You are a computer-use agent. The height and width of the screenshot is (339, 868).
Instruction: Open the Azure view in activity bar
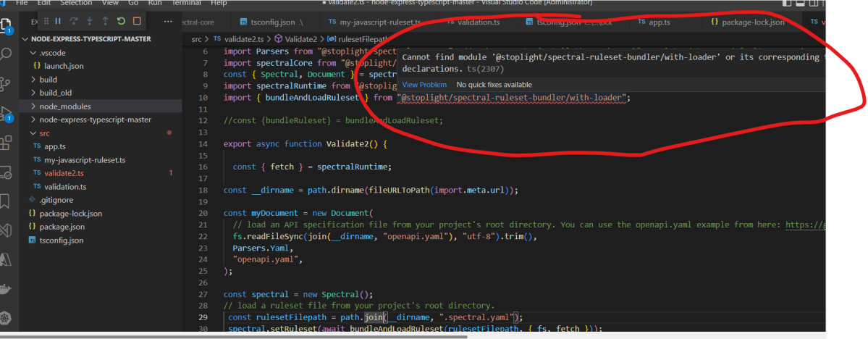(6, 259)
